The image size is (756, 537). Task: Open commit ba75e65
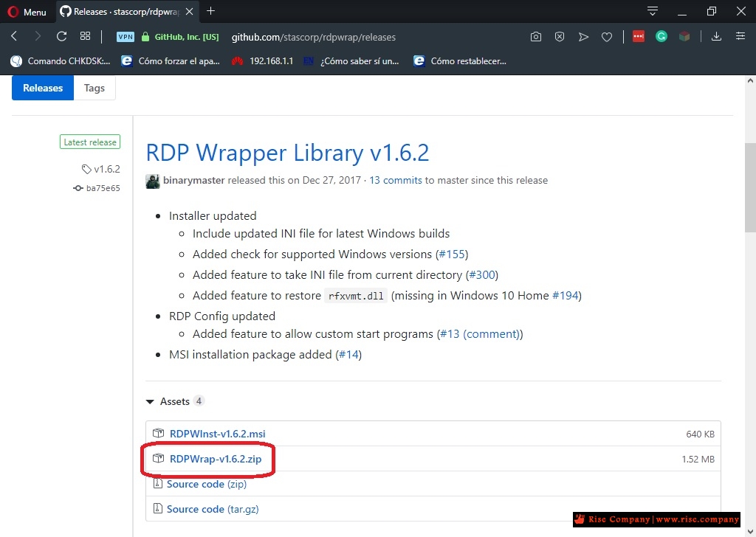97,188
